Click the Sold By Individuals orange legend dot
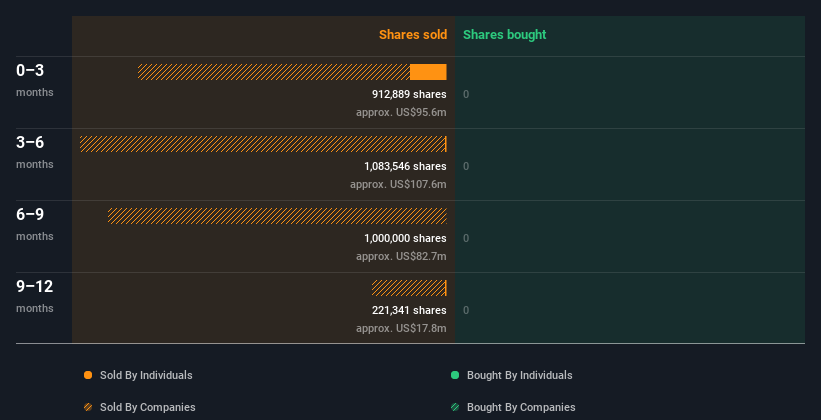Screen dimensions: 821x420 tap(88, 375)
